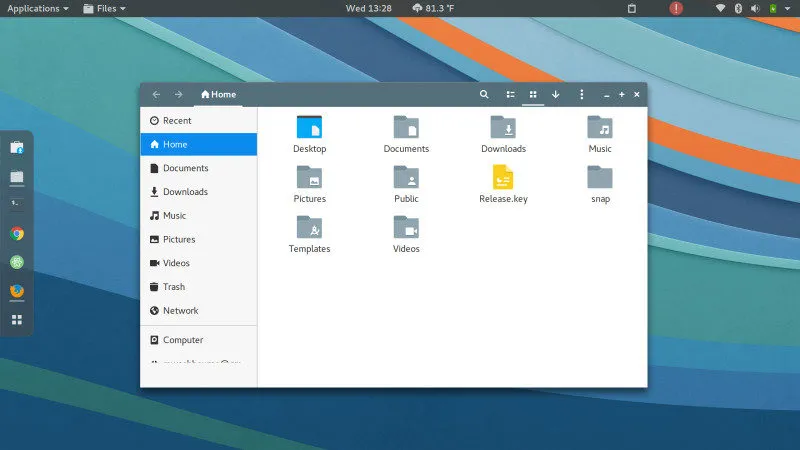Open the Files app menu
The image size is (800, 450).
104,8
